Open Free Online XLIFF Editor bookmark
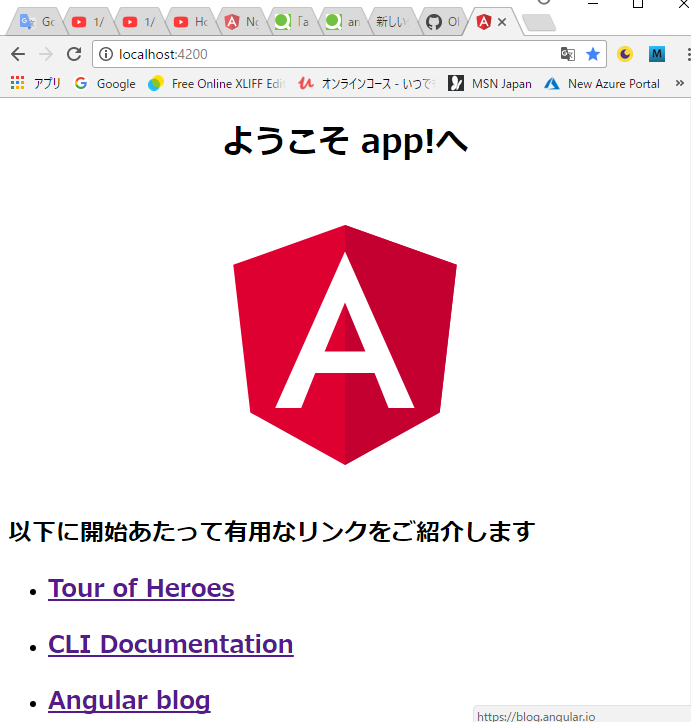Screen dimensions: 691x722 pyautogui.click(x=216, y=84)
